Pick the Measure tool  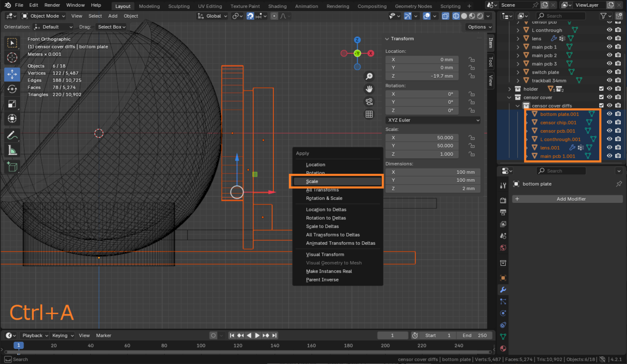(12, 150)
